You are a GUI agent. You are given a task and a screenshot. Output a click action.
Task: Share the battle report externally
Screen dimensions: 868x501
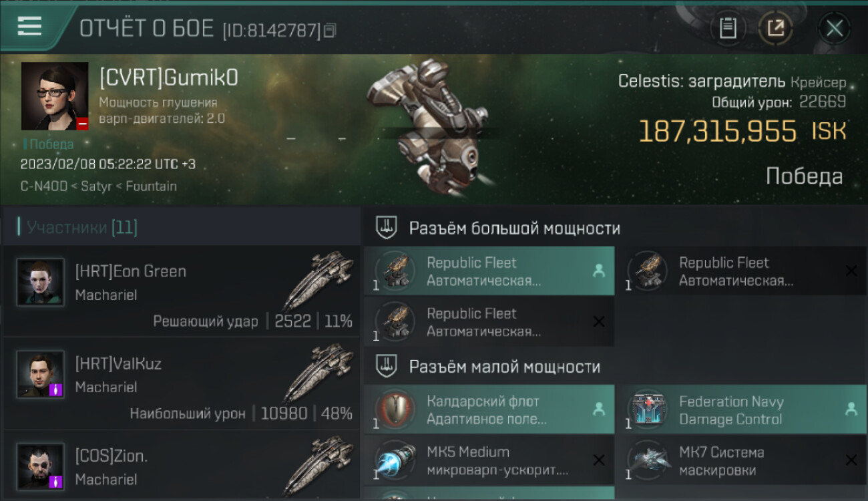click(x=775, y=28)
